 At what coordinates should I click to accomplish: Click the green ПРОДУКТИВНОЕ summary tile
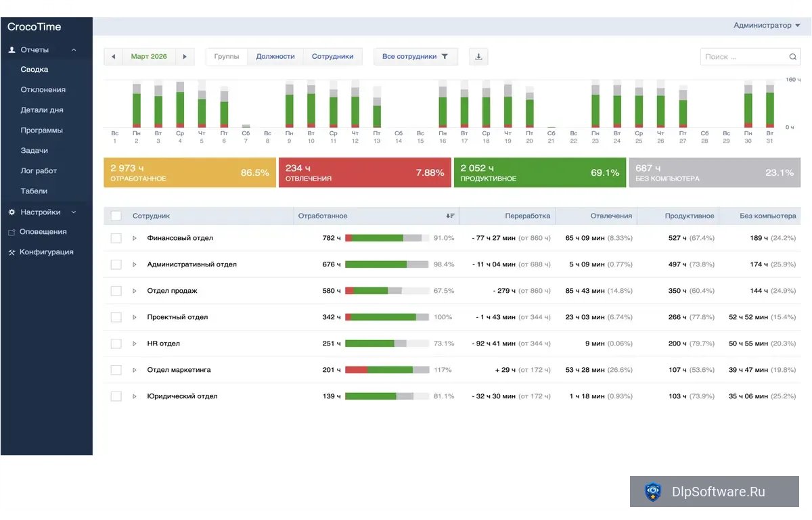pos(540,172)
